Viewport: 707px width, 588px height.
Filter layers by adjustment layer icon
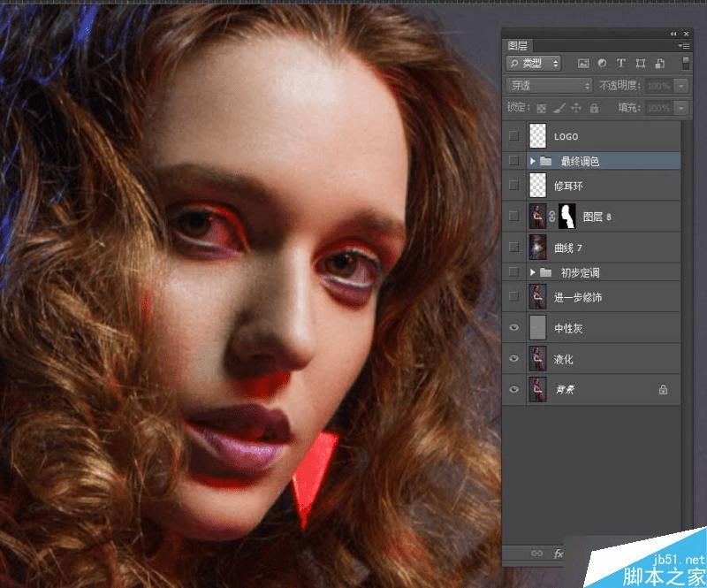(x=602, y=63)
